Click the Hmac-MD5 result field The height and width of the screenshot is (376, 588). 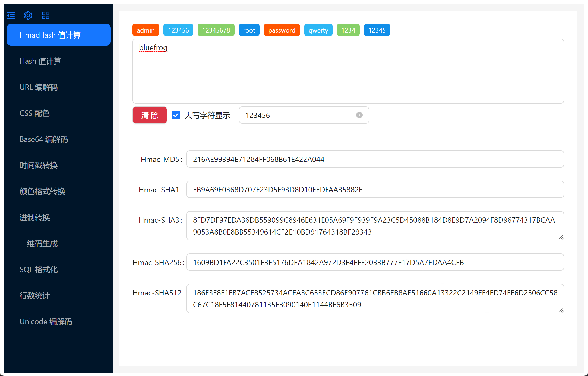(375, 159)
